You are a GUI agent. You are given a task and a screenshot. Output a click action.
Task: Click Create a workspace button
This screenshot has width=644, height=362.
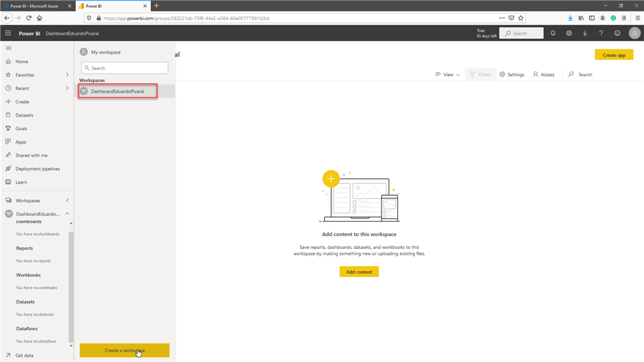point(125,351)
